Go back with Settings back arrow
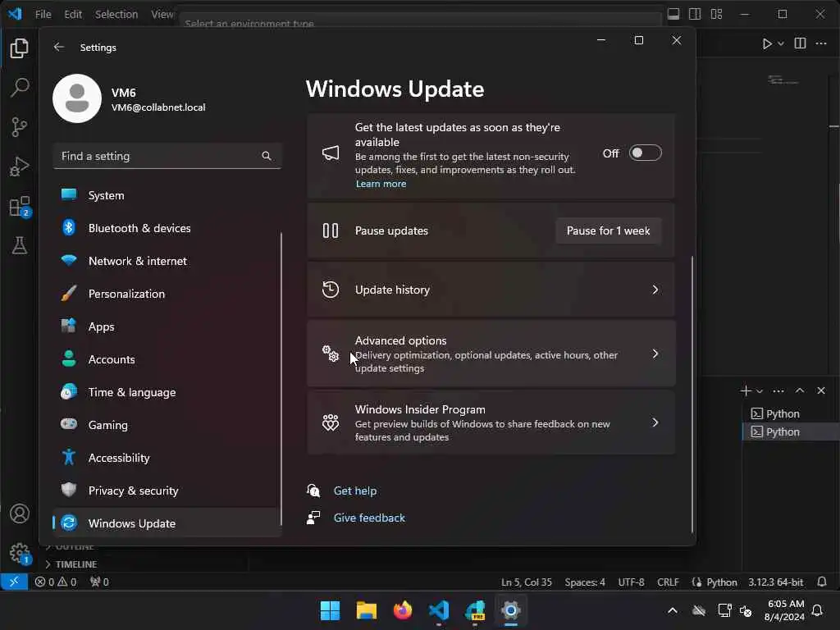Screen dimensions: 840x630 (59, 47)
